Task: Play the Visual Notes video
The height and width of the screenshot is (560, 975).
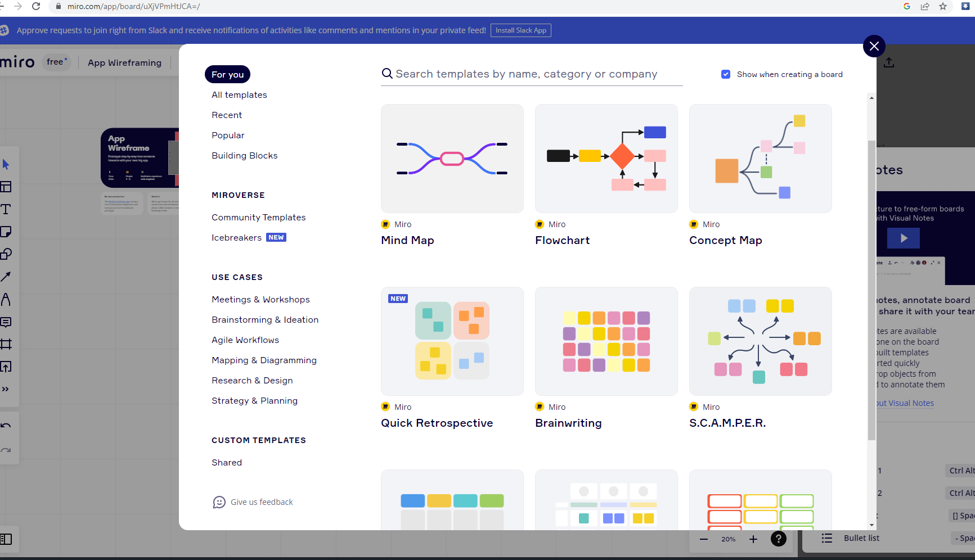Action: (904, 238)
